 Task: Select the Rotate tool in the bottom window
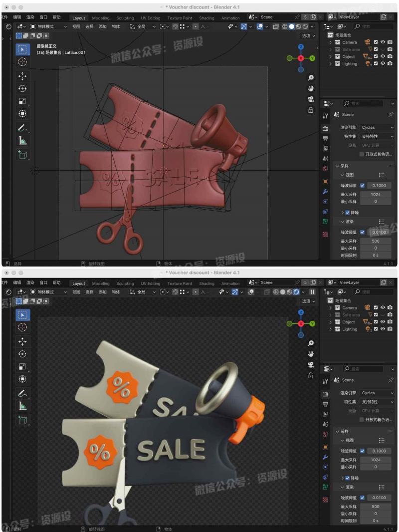pyautogui.click(x=22, y=354)
